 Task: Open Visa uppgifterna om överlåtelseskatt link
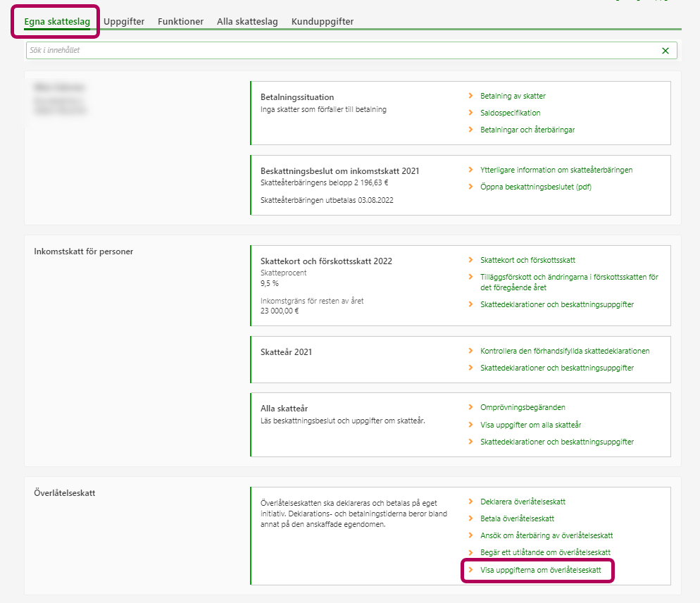click(x=540, y=570)
